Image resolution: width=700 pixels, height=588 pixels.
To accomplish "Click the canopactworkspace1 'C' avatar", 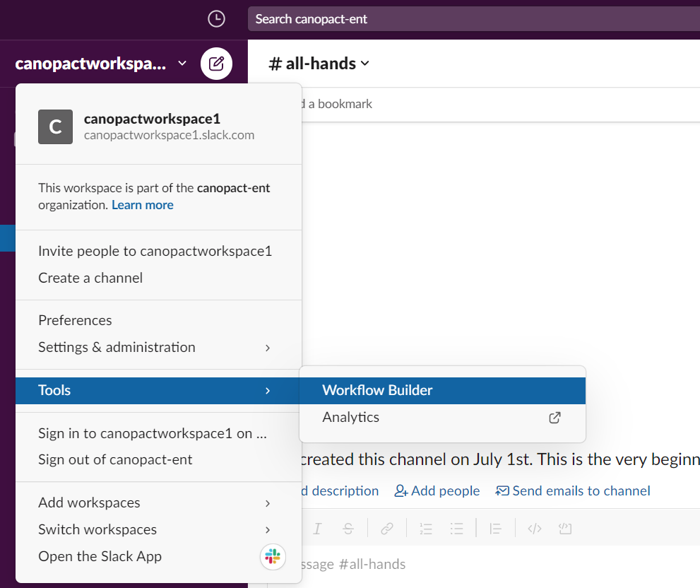I will pyautogui.click(x=55, y=127).
